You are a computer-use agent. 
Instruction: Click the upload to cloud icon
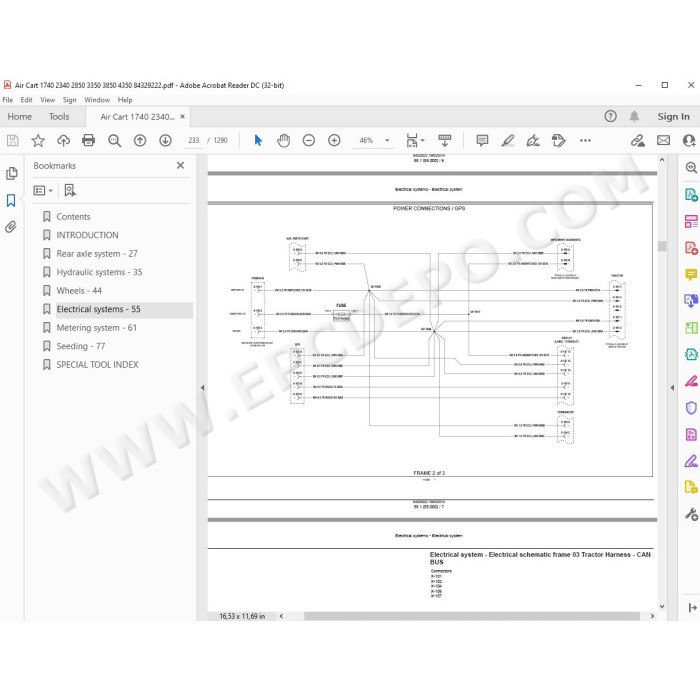click(x=63, y=141)
